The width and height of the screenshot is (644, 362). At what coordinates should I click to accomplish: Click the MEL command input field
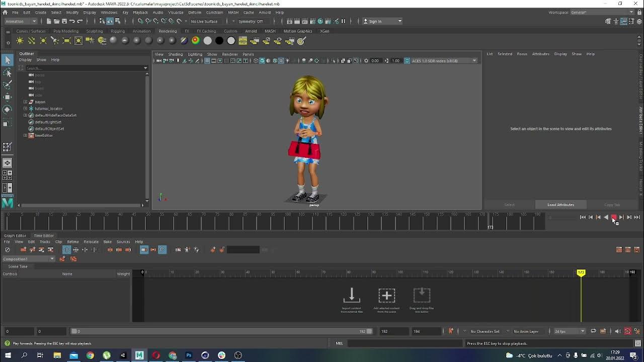tap(405, 343)
